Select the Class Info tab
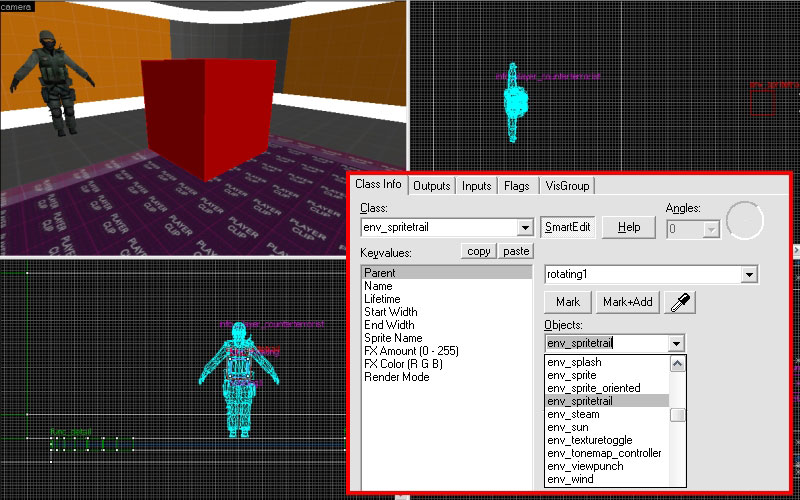 tap(378, 184)
